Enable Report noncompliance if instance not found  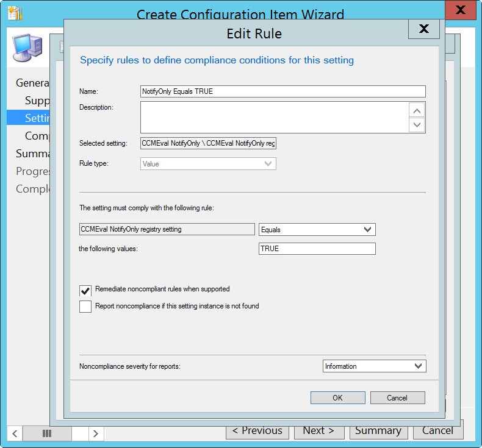click(x=85, y=307)
